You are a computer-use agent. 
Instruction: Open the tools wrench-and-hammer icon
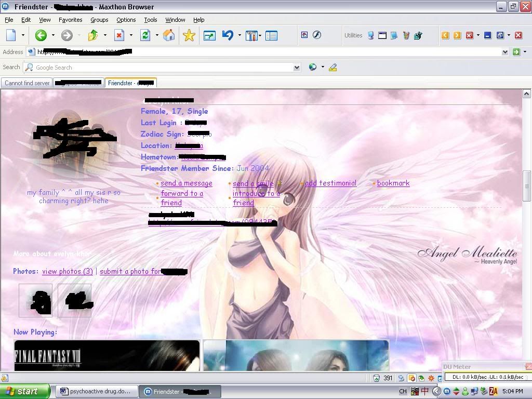(x=251, y=35)
